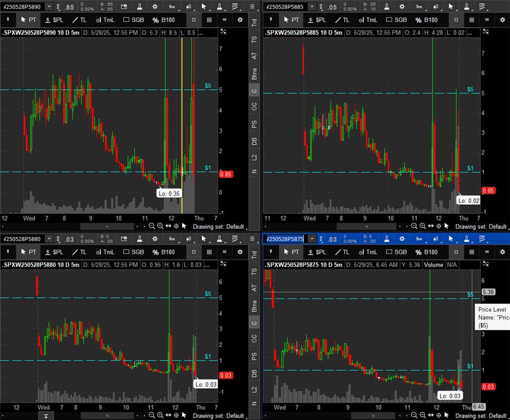This screenshot has width=510, height=420.
Task: Zoom in on the P5890 chart time axis
Action: pyautogui.click(x=160, y=226)
